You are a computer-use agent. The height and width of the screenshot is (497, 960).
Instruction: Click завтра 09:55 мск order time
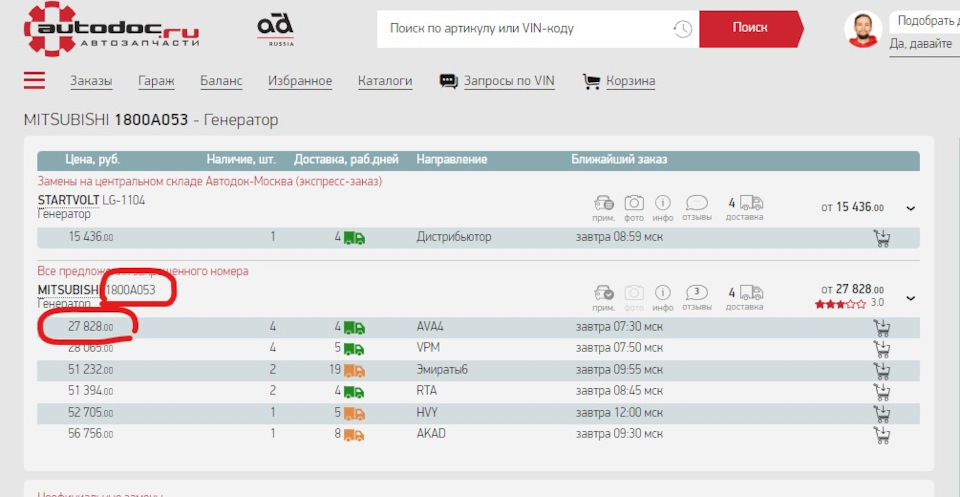[x=619, y=370]
